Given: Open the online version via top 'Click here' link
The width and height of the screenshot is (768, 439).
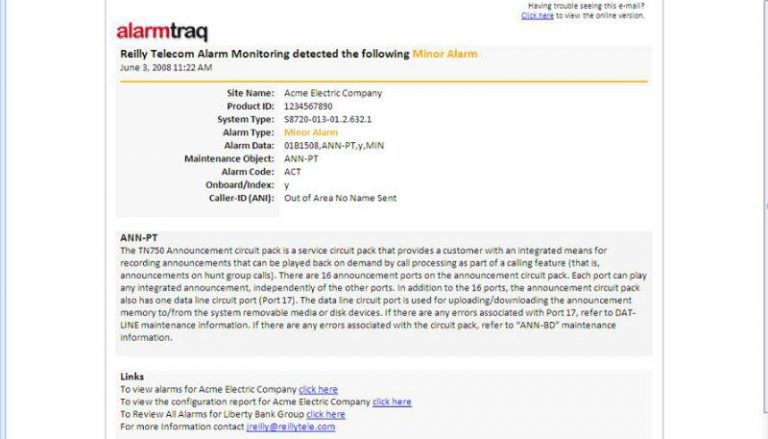Looking at the screenshot, I should 537,16.
